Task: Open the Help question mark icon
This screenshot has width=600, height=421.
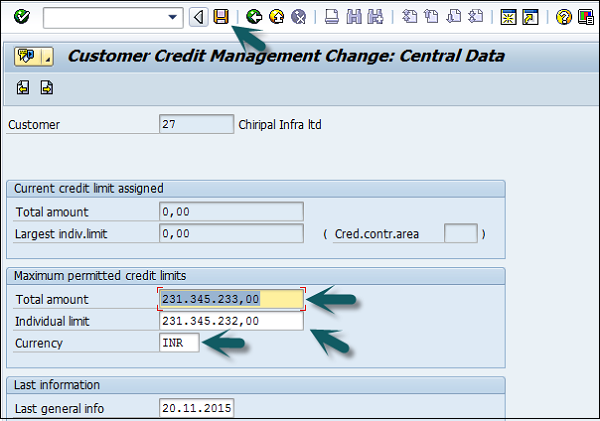Action: pos(564,17)
